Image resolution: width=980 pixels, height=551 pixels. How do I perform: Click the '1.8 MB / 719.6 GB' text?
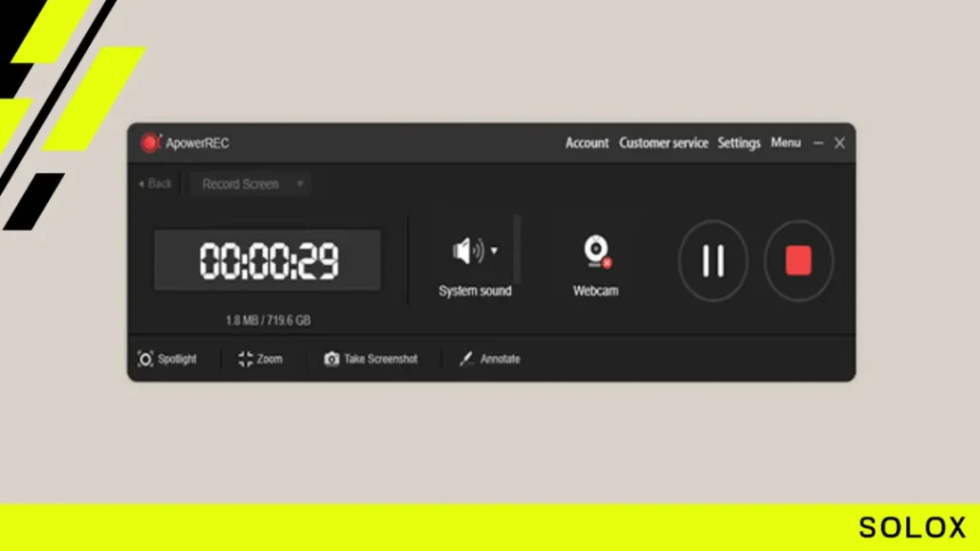[x=268, y=320]
